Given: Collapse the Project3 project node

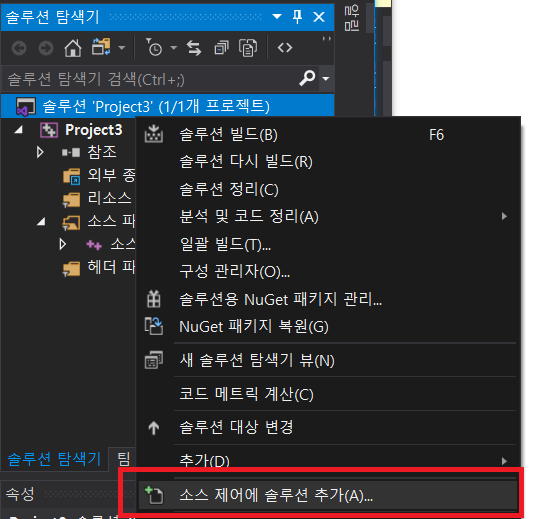Looking at the screenshot, I should [19, 130].
